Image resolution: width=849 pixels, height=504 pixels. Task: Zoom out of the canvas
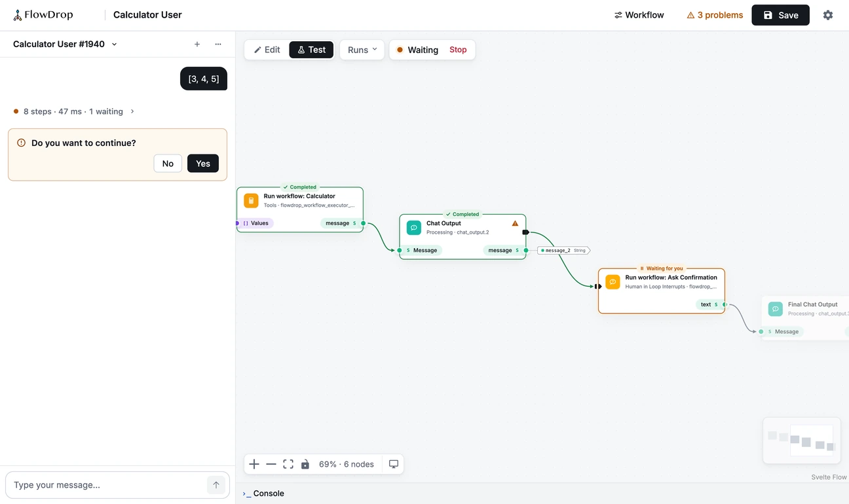(271, 464)
